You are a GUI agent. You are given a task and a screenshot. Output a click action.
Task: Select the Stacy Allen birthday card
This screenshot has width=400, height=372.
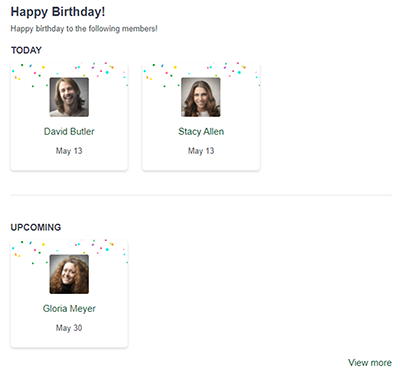201,117
